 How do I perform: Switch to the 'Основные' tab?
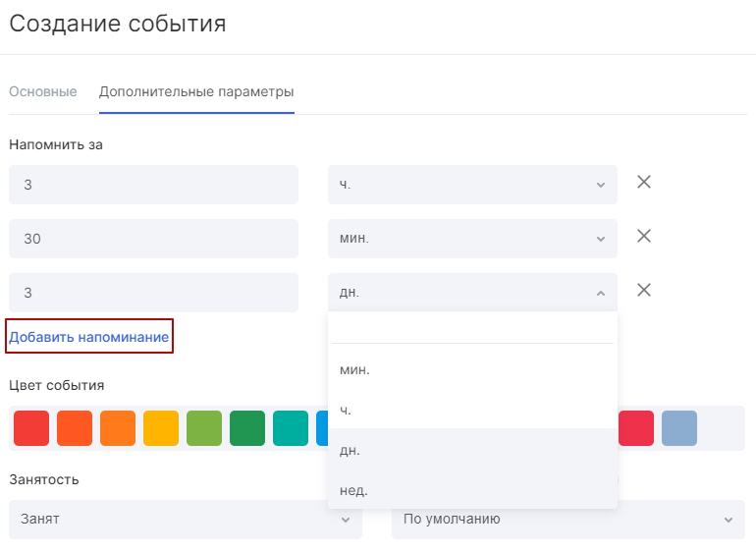(43, 92)
